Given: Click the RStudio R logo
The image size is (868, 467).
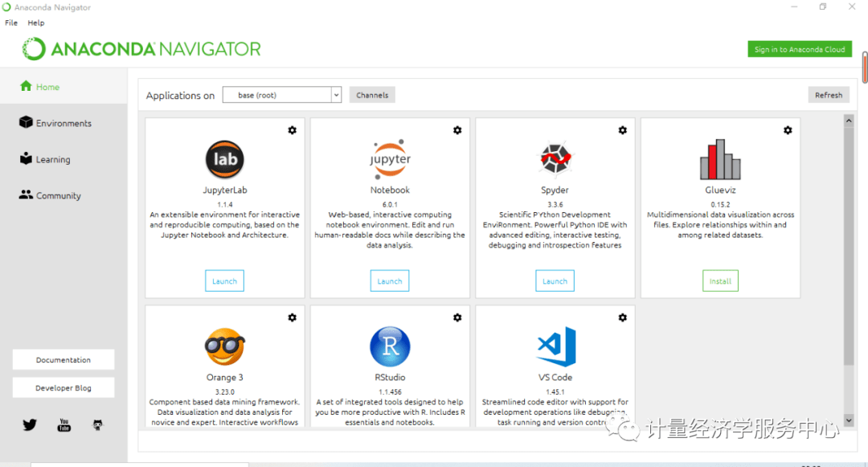Looking at the screenshot, I should point(390,347).
